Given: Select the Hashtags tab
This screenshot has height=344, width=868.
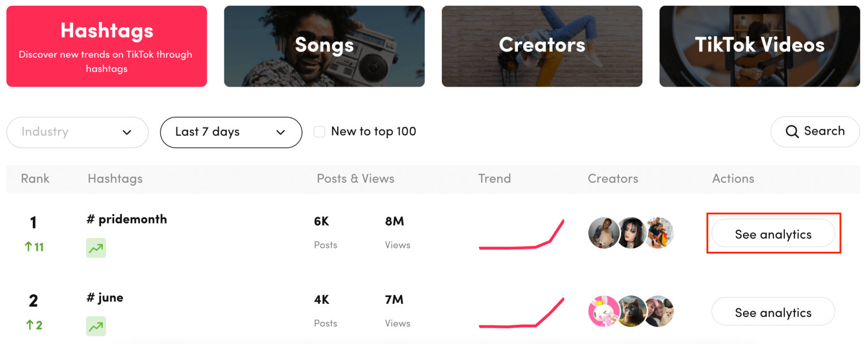Looking at the screenshot, I should point(106,46).
